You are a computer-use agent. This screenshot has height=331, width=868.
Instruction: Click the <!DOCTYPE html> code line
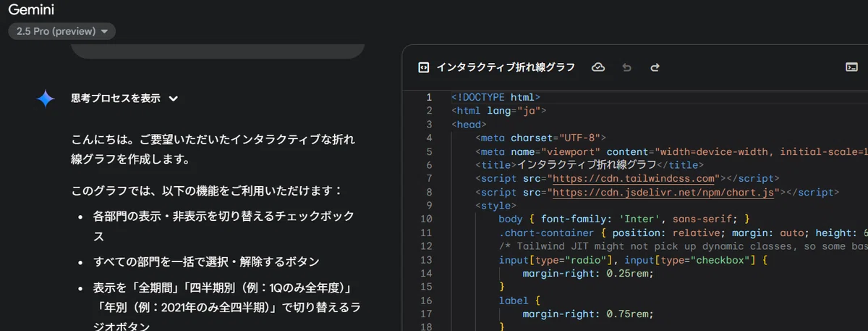click(496, 97)
